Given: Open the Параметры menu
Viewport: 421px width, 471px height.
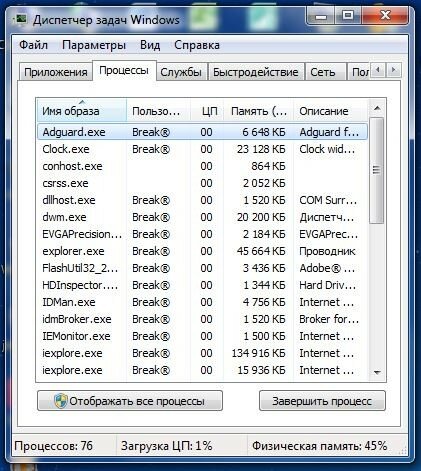Looking at the screenshot, I should point(94,45).
